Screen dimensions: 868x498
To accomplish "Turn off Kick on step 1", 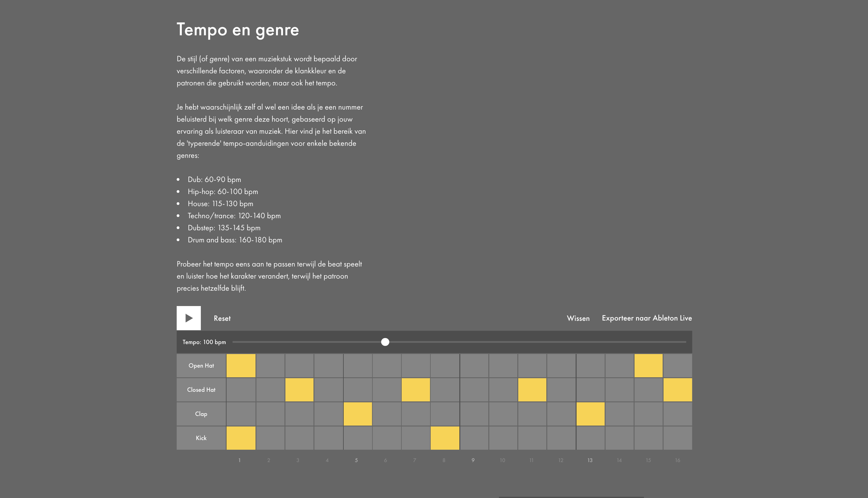I will click(x=241, y=438).
